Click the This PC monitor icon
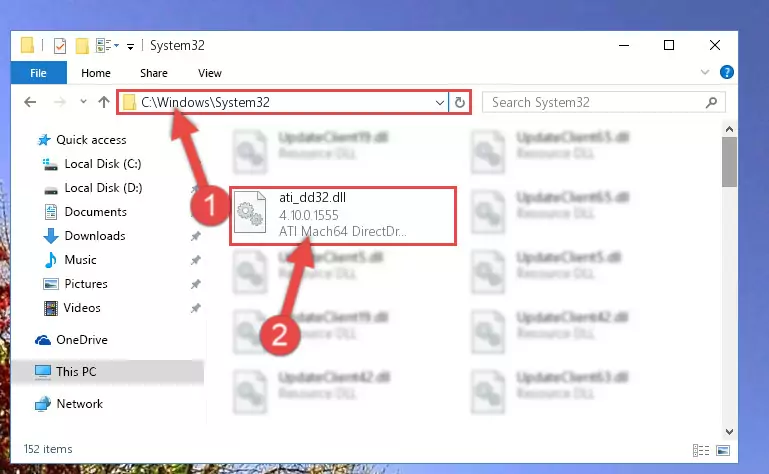The width and height of the screenshot is (769, 474). pyautogui.click(x=43, y=372)
